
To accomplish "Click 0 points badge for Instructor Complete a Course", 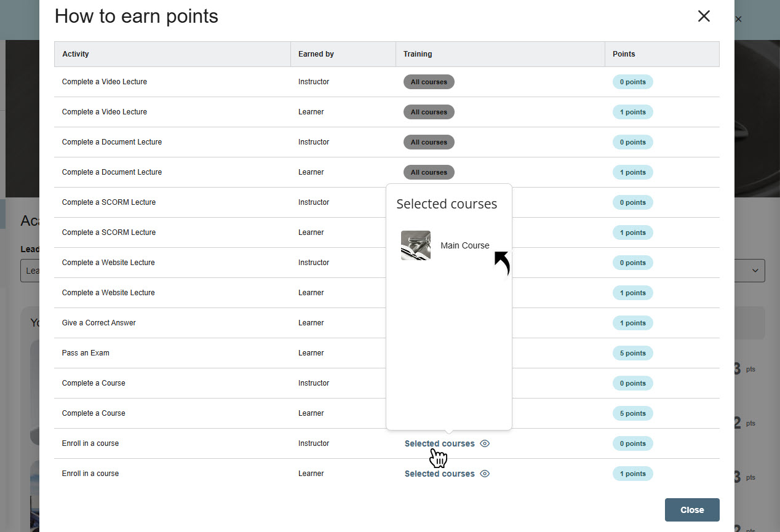I will point(632,383).
